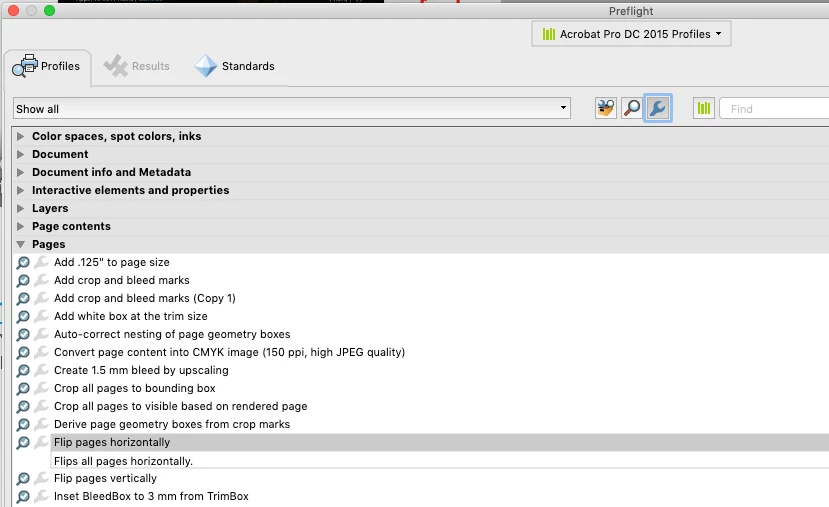This screenshot has height=507, width=829.
Task: Click the Find search field
Action: pos(774,109)
